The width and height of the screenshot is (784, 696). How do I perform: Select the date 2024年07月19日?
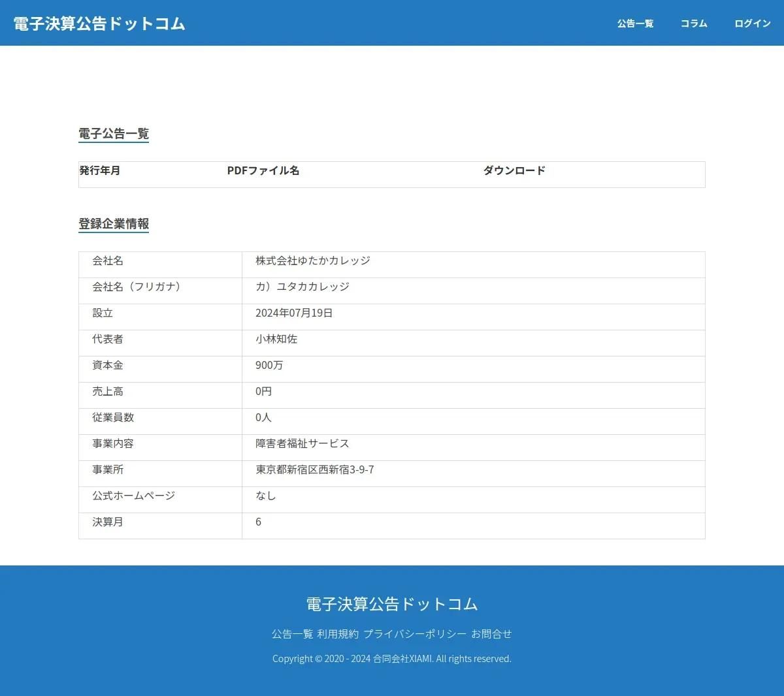294,313
